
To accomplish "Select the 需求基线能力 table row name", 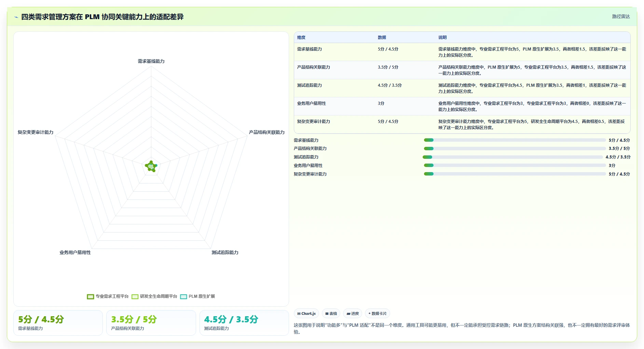I will (x=310, y=49).
